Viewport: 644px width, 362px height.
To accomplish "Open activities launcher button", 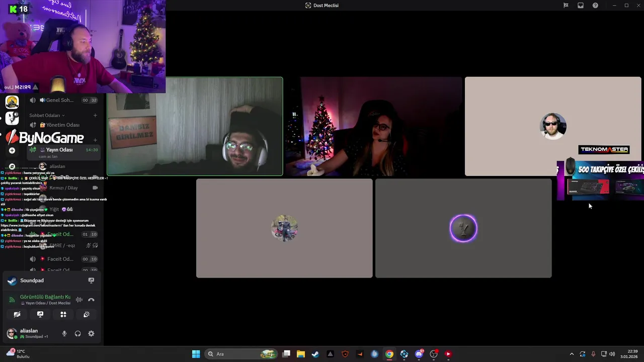I will [63, 315].
